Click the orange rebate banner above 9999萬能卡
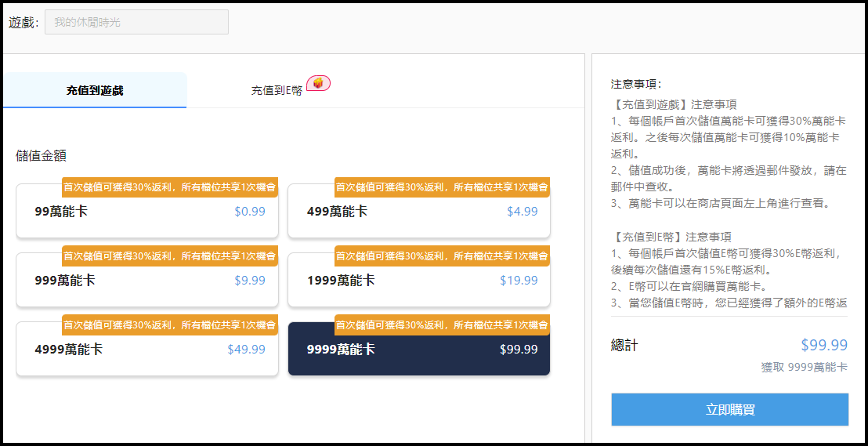 click(x=442, y=325)
